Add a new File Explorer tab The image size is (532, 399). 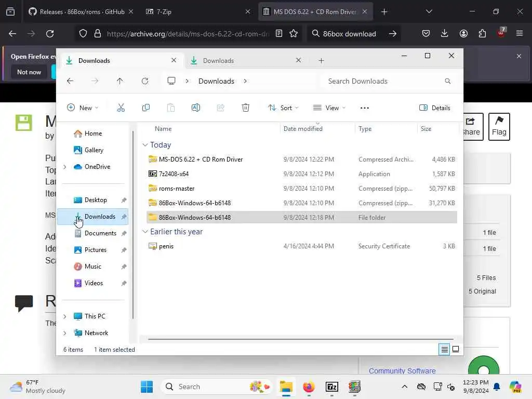pos(321,61)
